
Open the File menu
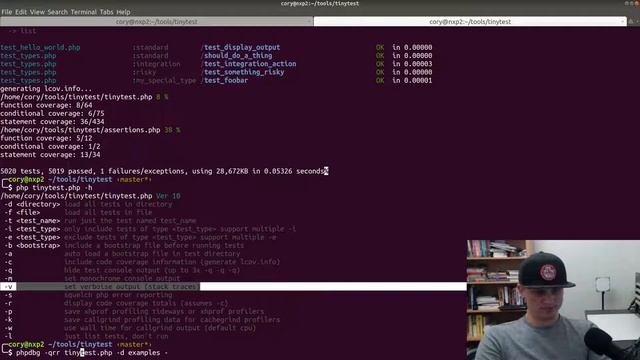(x=7, y=12)
